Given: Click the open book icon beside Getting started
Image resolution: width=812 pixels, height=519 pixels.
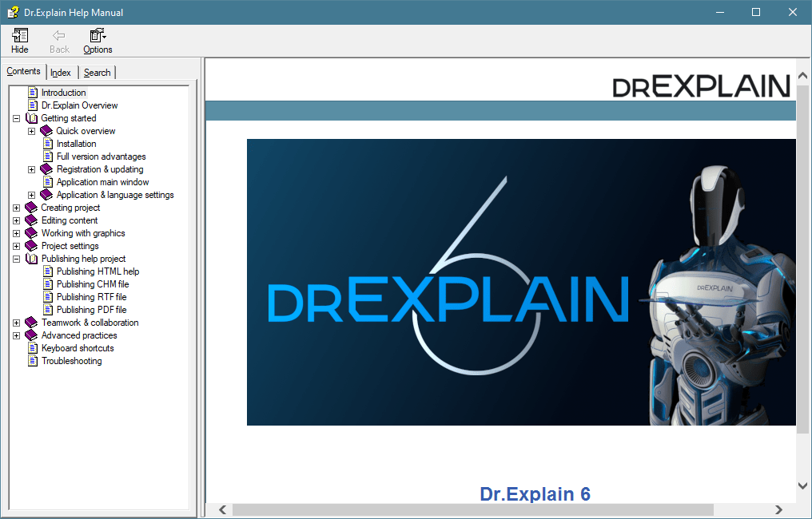Looking at the screenshot, I should (x=32, y=118).
